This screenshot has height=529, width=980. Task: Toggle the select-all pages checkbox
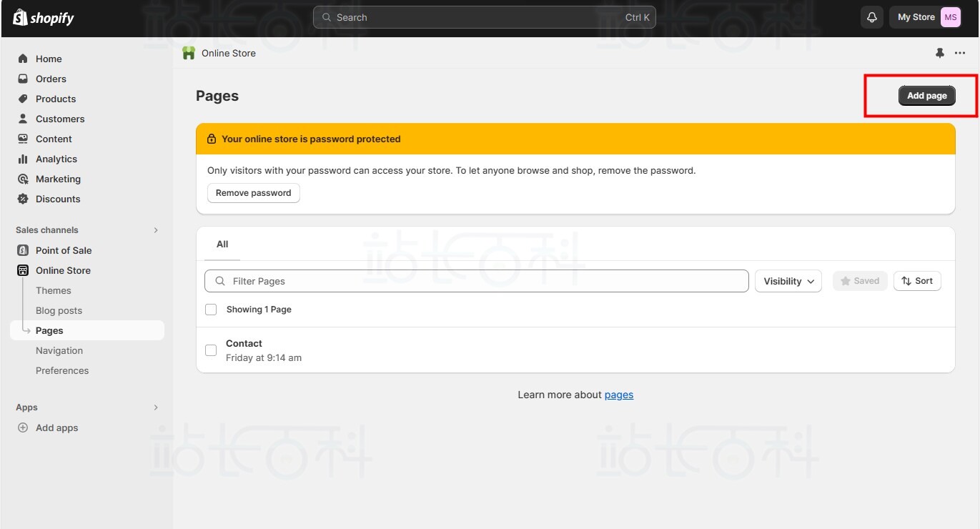pyautogui.click(x=211, y=310)
